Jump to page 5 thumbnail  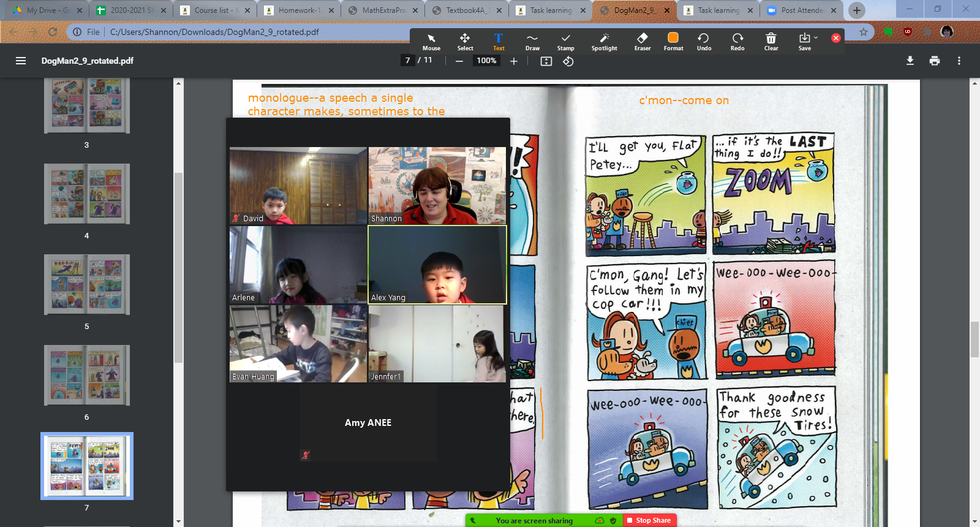point(87,284)
